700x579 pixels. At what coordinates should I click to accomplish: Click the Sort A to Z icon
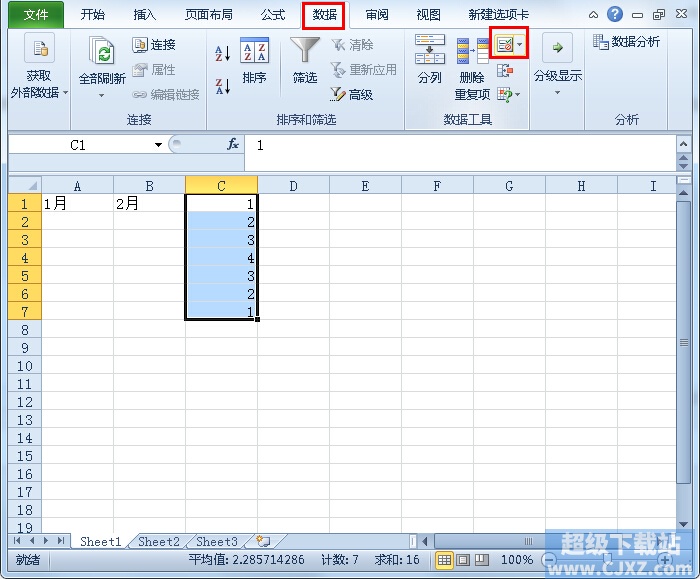coord(223,52)
